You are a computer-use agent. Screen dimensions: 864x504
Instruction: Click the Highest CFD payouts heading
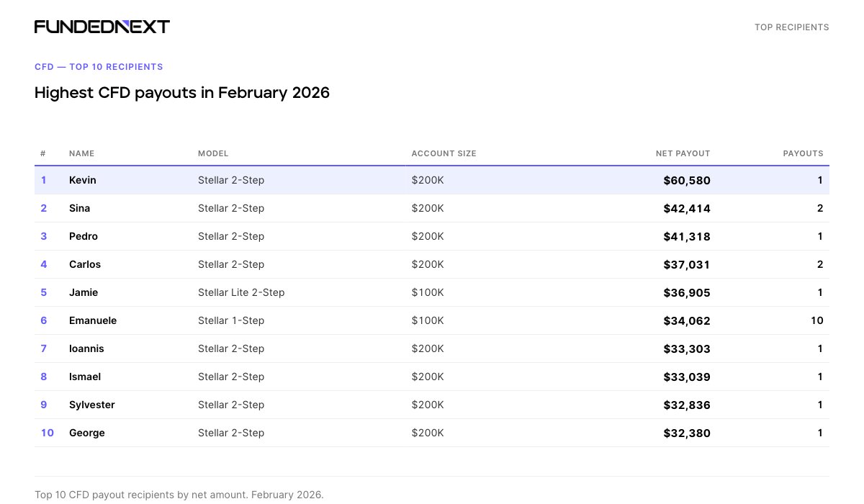pos(181,92)
